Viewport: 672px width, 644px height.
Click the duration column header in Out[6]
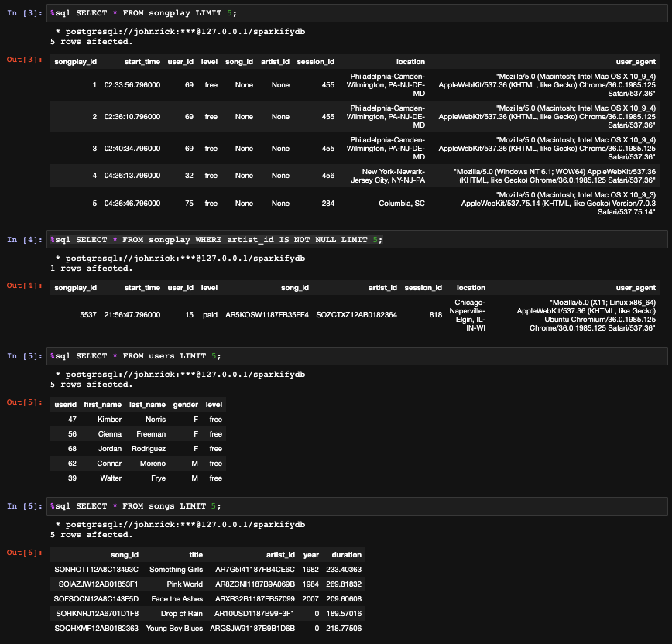pyautogui.click(x=346, y=554)
